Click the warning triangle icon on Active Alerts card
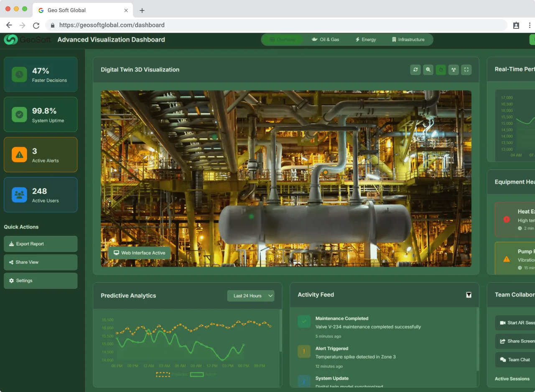This screenshot has width=535, height=392. click(x=19, y=154)
